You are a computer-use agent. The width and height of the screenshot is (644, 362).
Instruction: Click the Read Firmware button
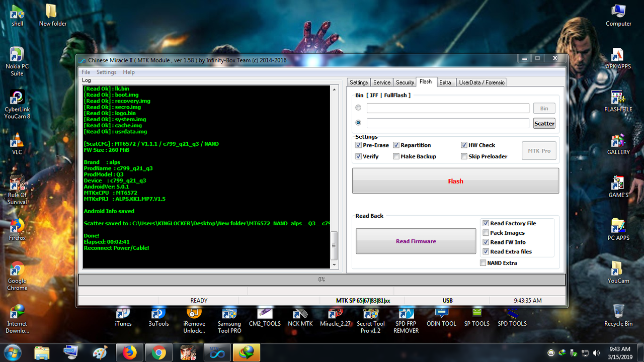416,241
